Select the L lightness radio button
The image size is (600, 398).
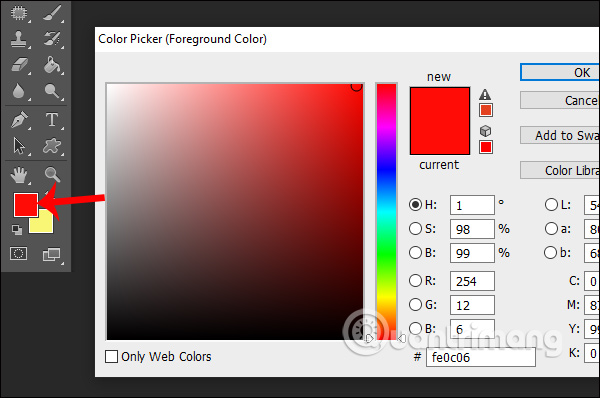551,205
